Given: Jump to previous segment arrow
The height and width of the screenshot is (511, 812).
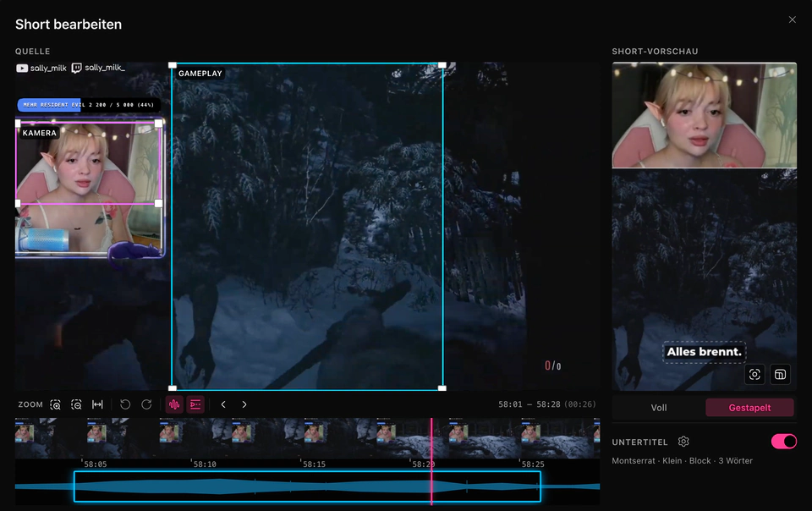Looking at the screenshot, I should 223,404.
